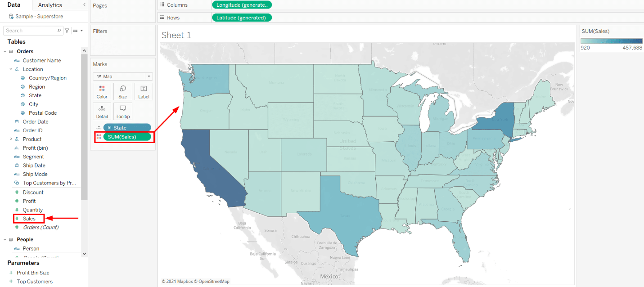Screen dimensions: 644x287
Task: Expand the plus box on the State pill
Action: (109, 128)
